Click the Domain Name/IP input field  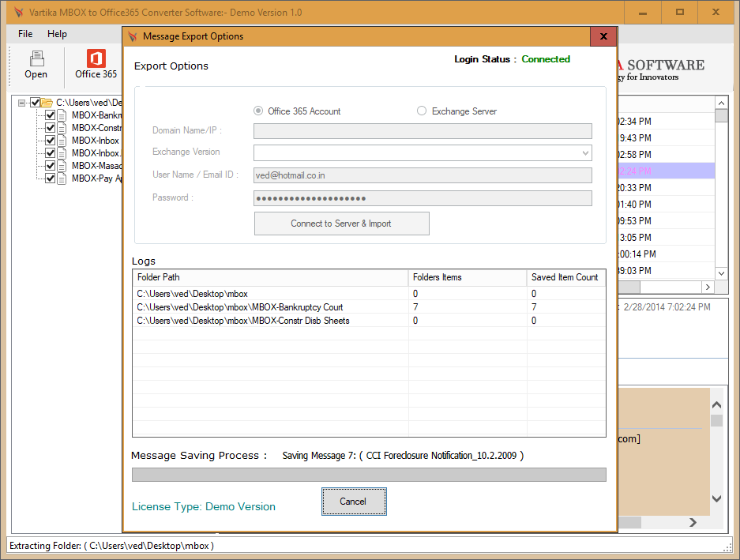pos(423,131)
